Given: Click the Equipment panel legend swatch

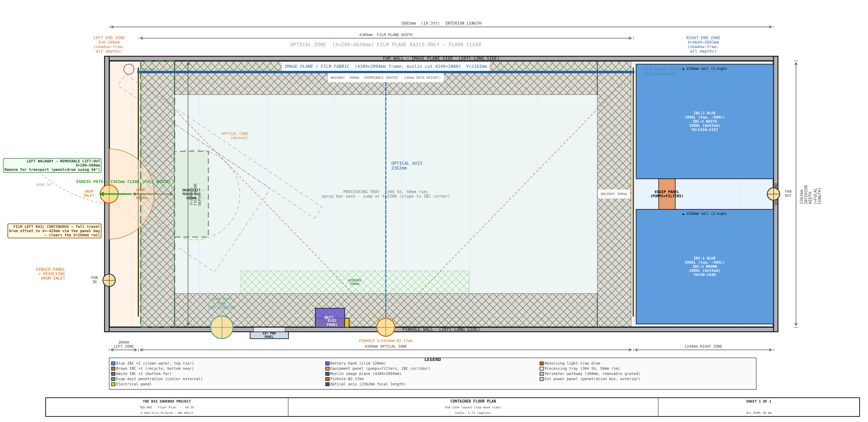Looking at the screenshot, I should click(327, 369).
